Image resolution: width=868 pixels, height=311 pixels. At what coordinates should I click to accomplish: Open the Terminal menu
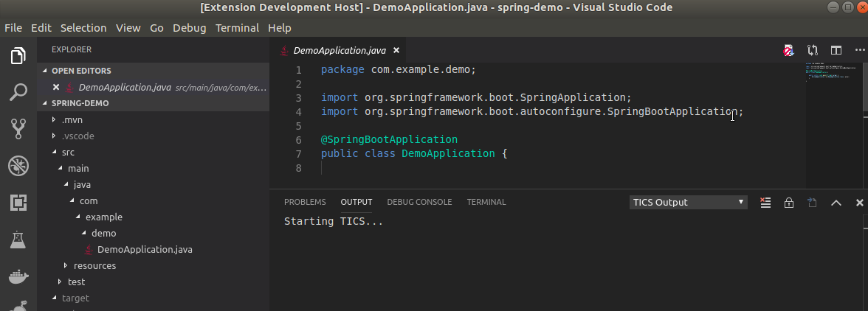[x=237, y=27]
